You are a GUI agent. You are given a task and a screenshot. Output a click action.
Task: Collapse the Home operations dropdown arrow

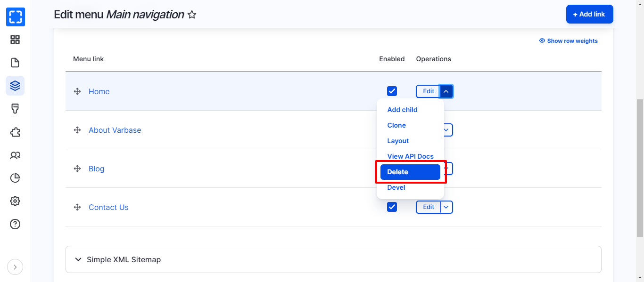(446, 91)
